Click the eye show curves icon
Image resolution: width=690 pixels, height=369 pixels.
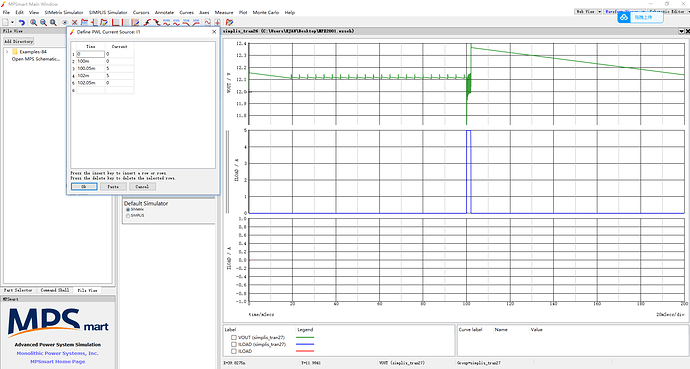point(65,22)
